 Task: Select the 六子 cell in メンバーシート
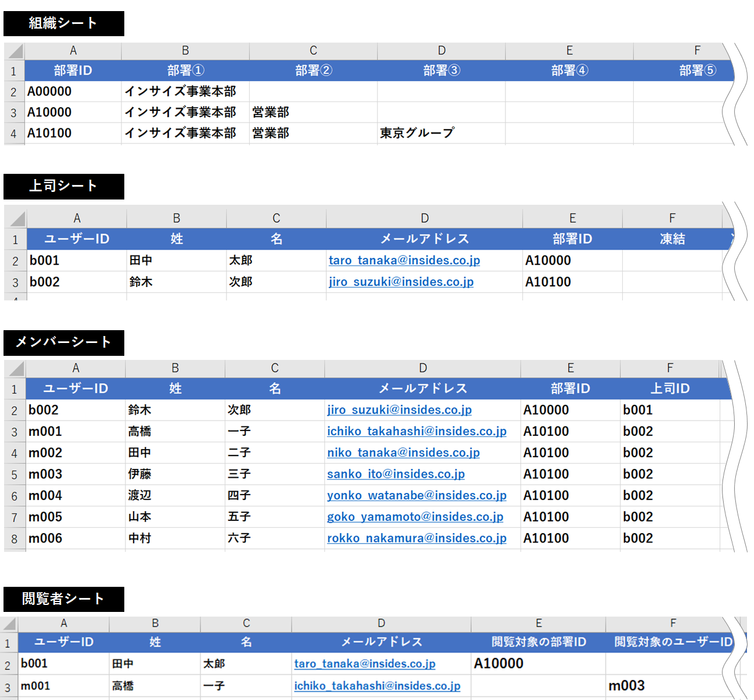[275, 538]
